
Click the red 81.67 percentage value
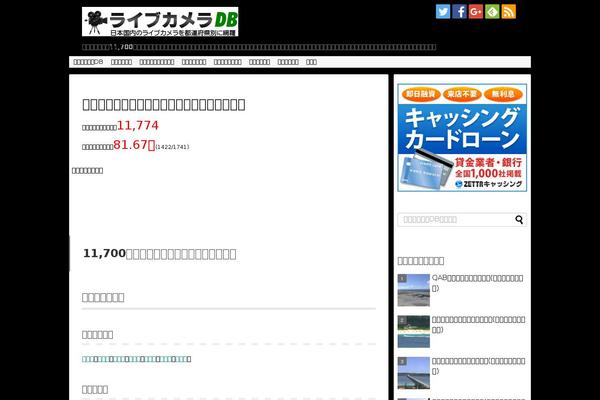(x=134, y=145)
